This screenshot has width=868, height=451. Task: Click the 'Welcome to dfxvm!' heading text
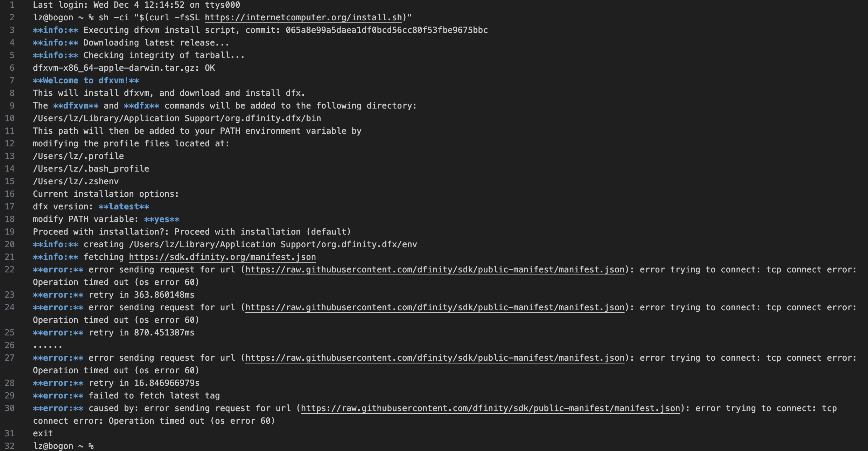point(86,81)
